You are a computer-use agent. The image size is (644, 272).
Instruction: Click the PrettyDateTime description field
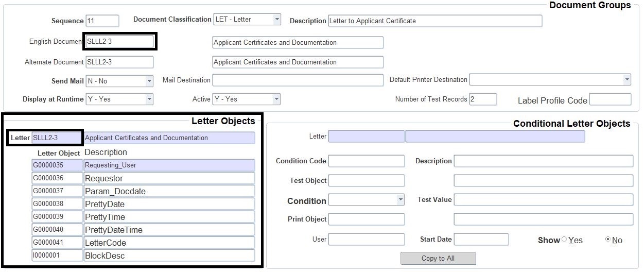pyautogui.click(x=169, y=230)
